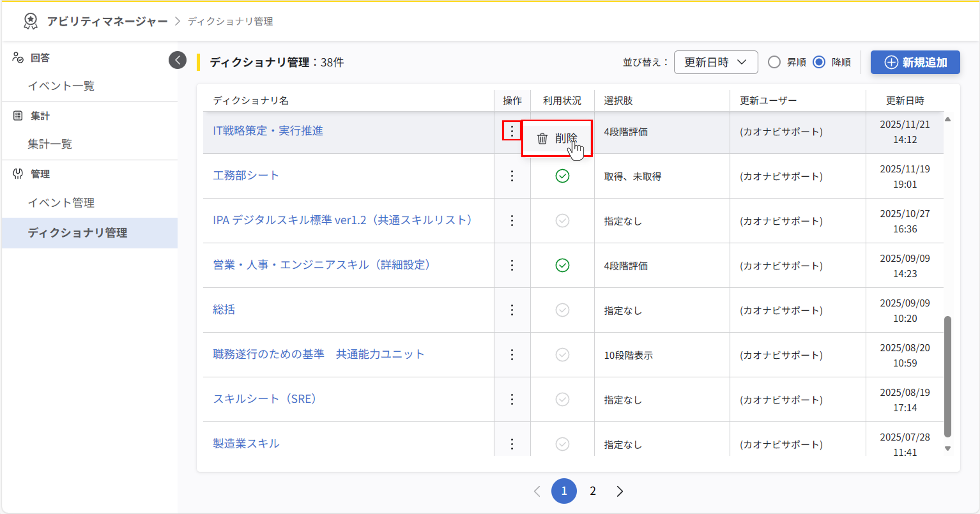980x514 pixels.
Task: Go to page 2 of the list
Action: click(592, 491)
